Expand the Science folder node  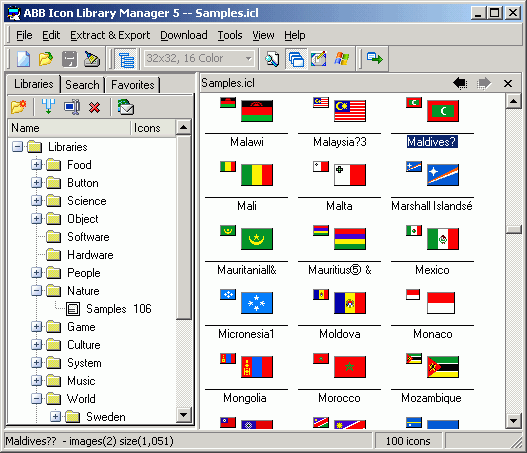coord(36,201)
